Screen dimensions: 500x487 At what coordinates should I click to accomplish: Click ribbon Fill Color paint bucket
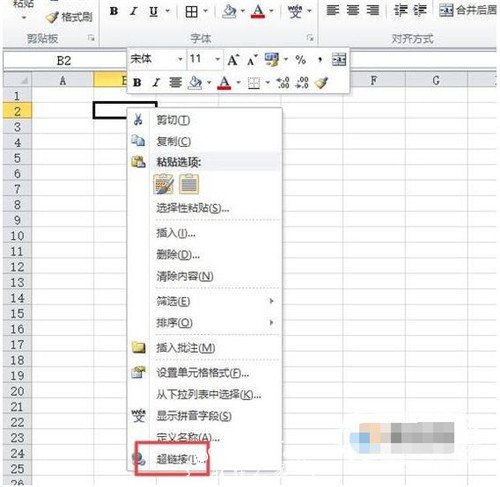[229, 12]
